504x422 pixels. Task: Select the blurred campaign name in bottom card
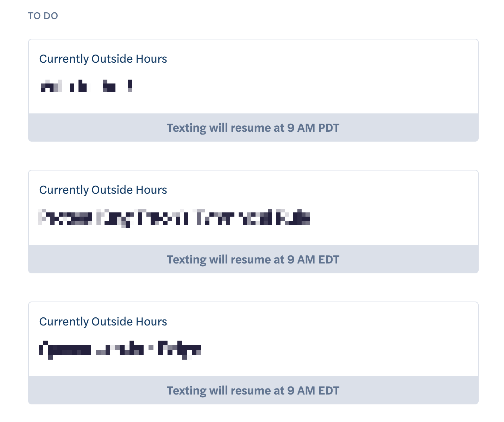[120, 349]
